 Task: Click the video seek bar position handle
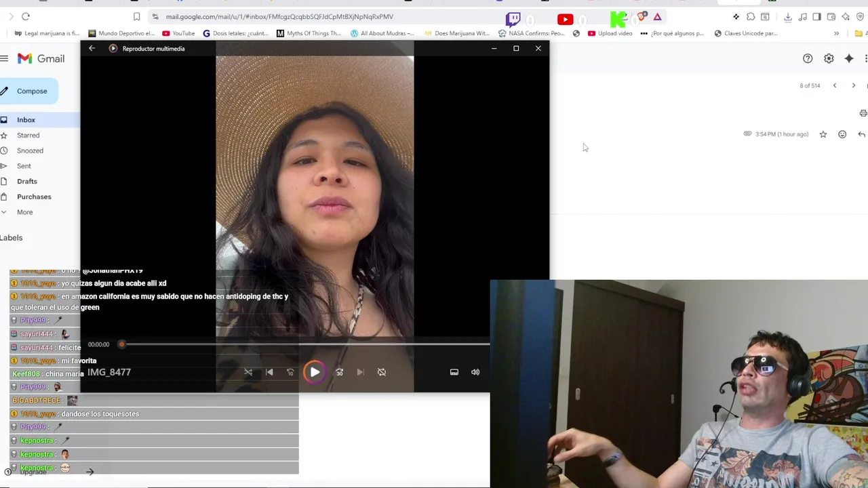click(x=122, y=344)
